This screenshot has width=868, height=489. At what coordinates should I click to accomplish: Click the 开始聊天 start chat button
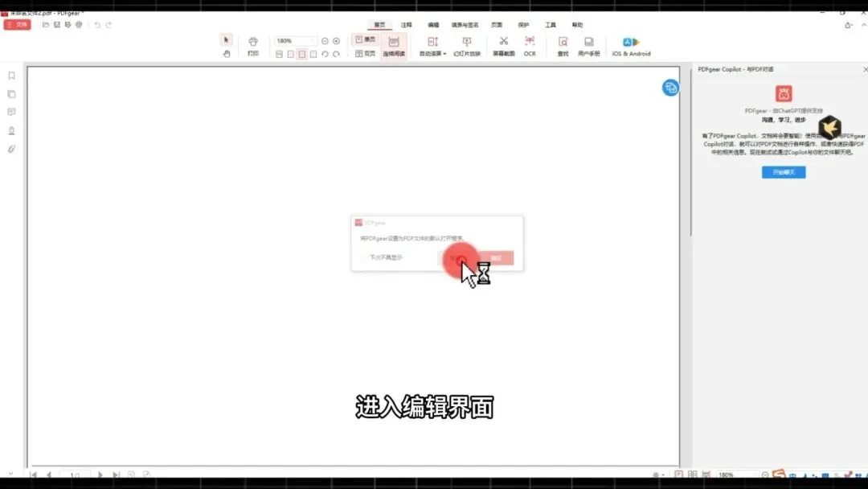pyautogui.click(x=784, y=172)
